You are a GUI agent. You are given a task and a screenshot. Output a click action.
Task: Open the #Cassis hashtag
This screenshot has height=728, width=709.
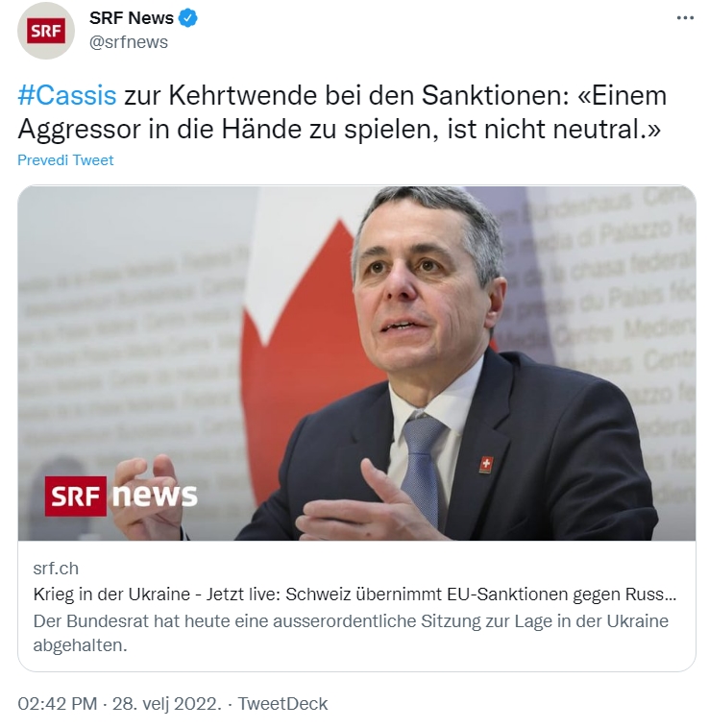tap(67, 96)
